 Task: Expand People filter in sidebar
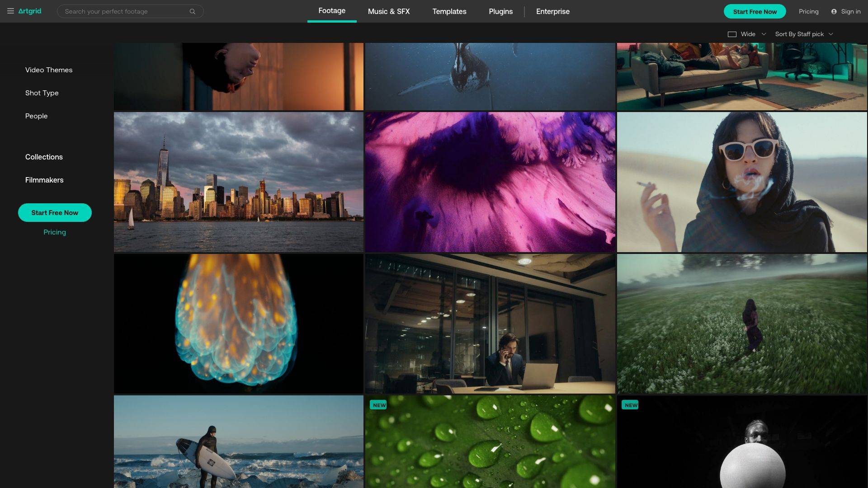37,116
